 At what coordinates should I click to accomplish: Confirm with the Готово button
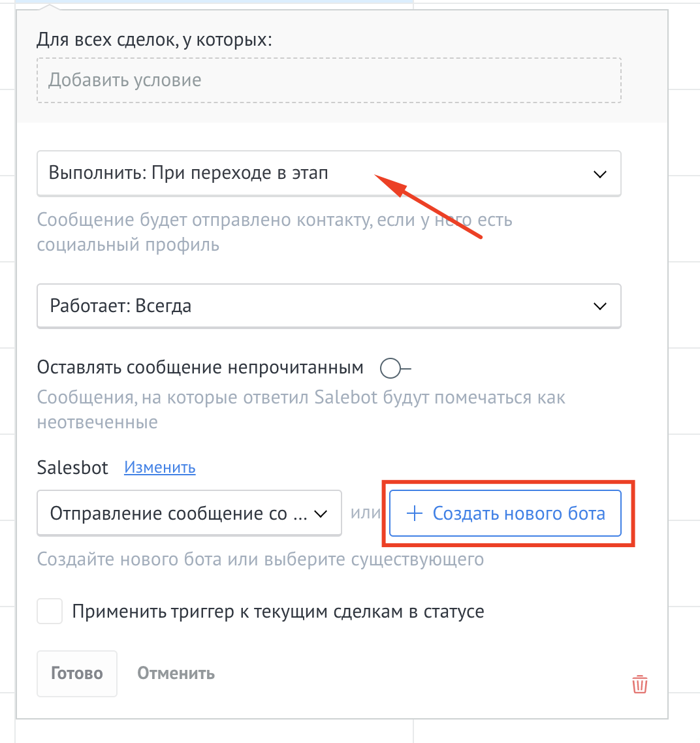tap(76, 673)
